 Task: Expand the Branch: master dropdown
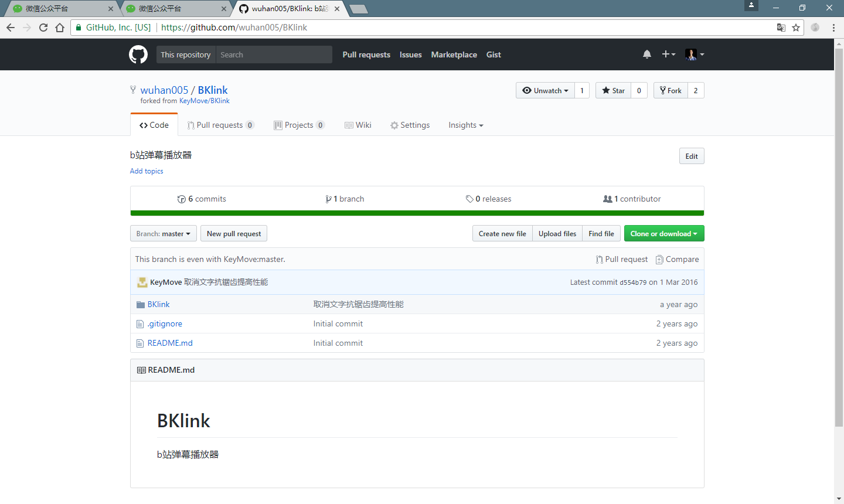pyautogui.click(x=163, y=233)
